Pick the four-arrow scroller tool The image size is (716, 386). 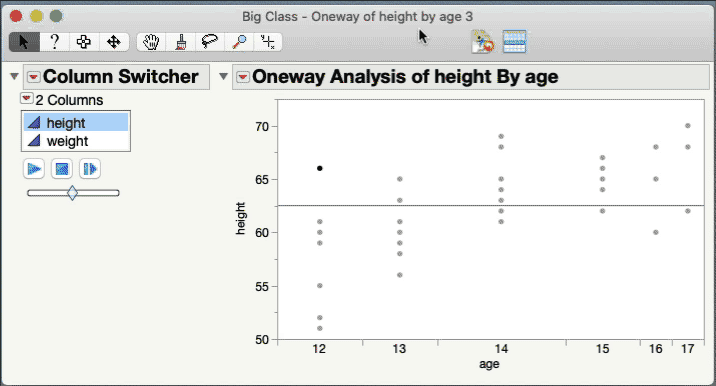114,42
